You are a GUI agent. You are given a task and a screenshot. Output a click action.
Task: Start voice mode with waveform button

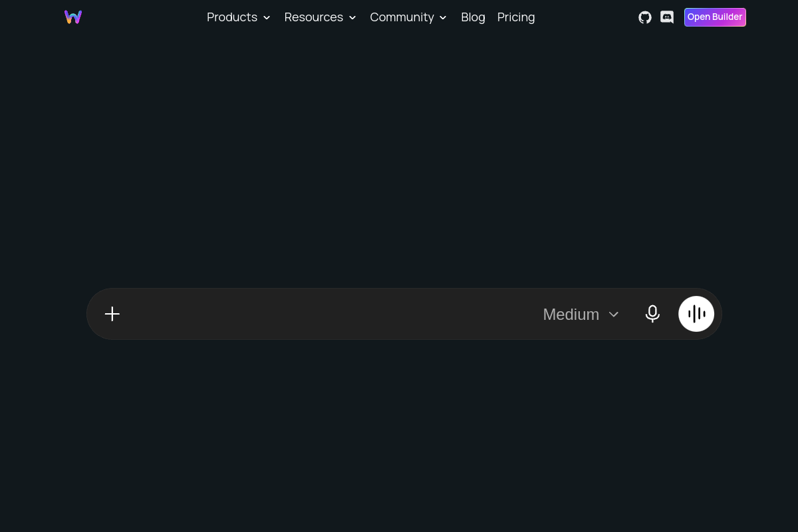click(696, 314)
